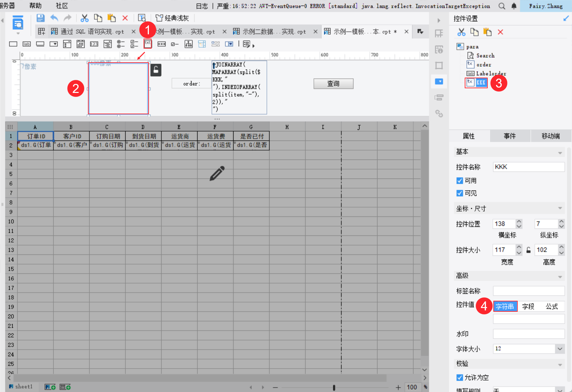Click the zoom in plus button
The width and height of the screenshot is (572, 392).
(398, 387)
